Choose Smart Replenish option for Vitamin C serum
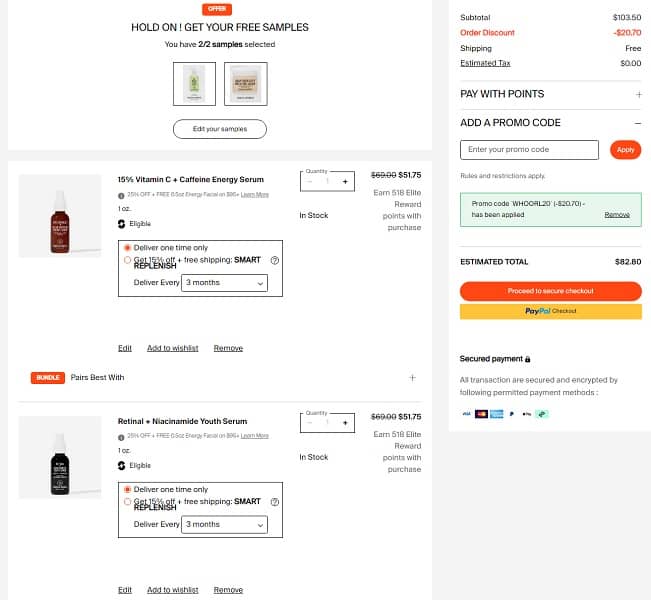This screenshot has height=600, width=651. 127,260
